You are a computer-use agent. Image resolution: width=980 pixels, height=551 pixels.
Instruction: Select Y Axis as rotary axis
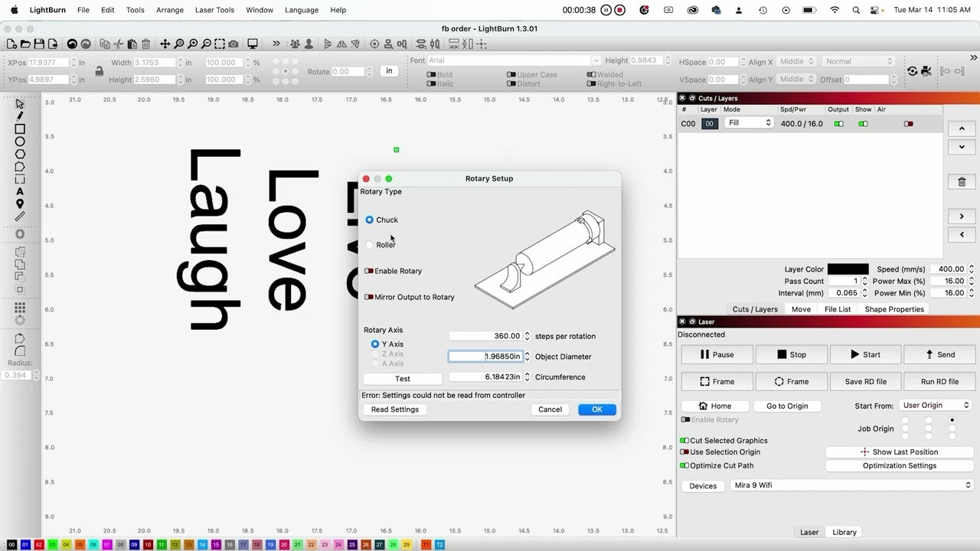375,344
